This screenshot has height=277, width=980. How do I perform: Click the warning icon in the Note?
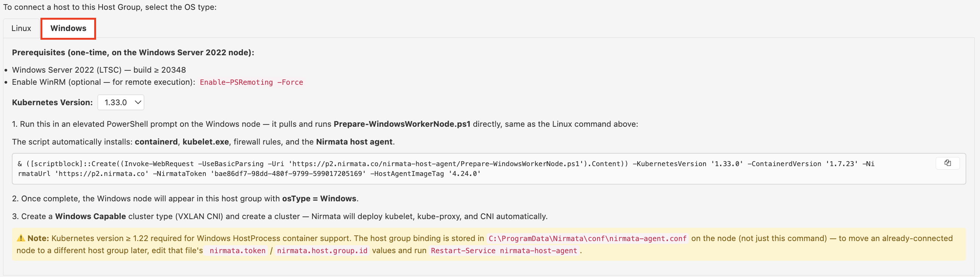pyautogui.click(x=20, y=238)
